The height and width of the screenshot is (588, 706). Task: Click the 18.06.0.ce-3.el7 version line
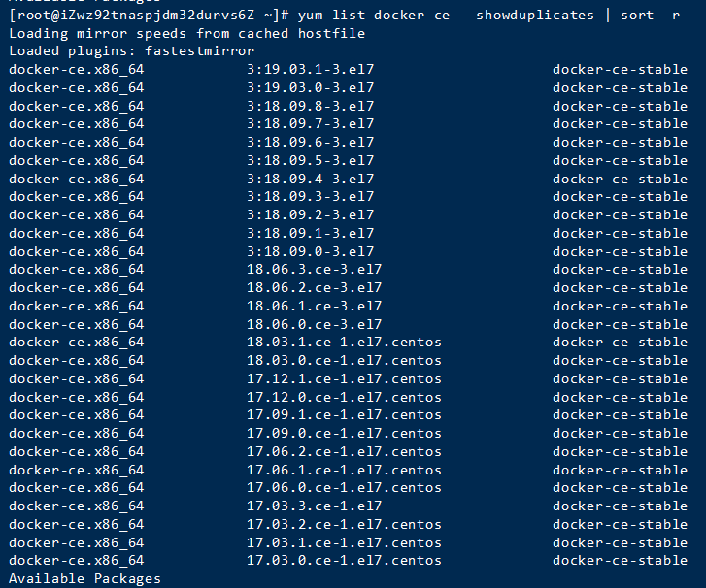click(315, 324)
